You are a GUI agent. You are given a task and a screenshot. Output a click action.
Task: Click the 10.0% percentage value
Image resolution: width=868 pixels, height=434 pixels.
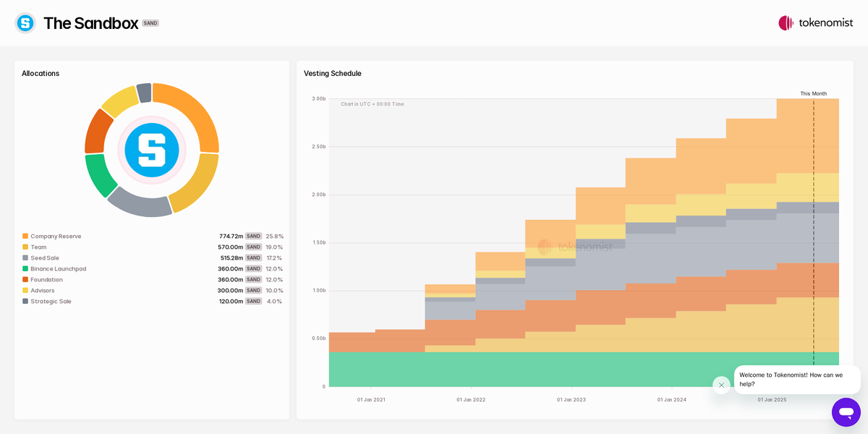click(x=274, y=290)
